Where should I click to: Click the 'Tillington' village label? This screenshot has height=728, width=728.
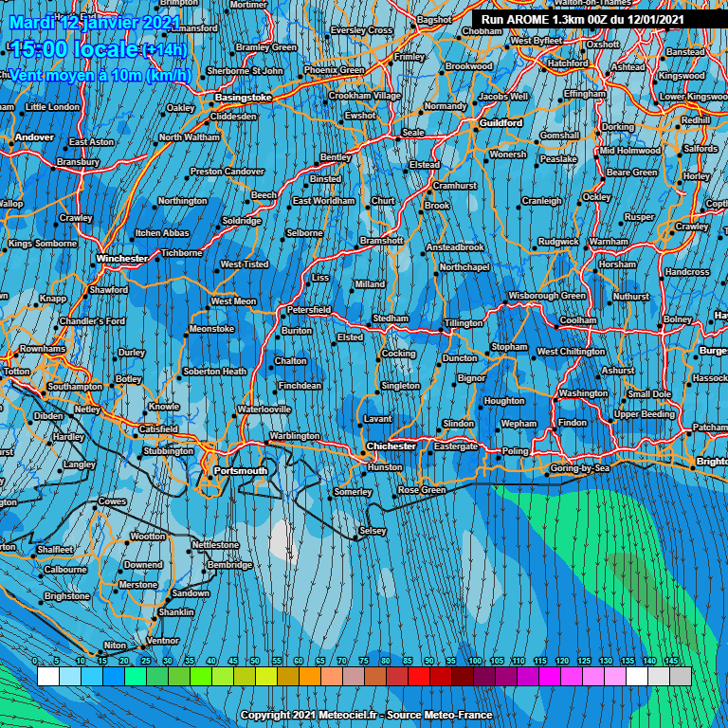point(463,323)
